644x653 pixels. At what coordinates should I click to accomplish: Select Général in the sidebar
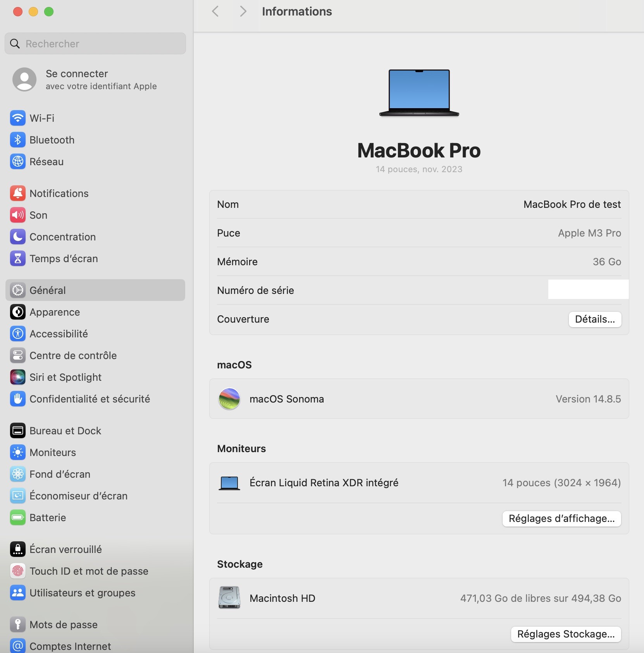48,290
